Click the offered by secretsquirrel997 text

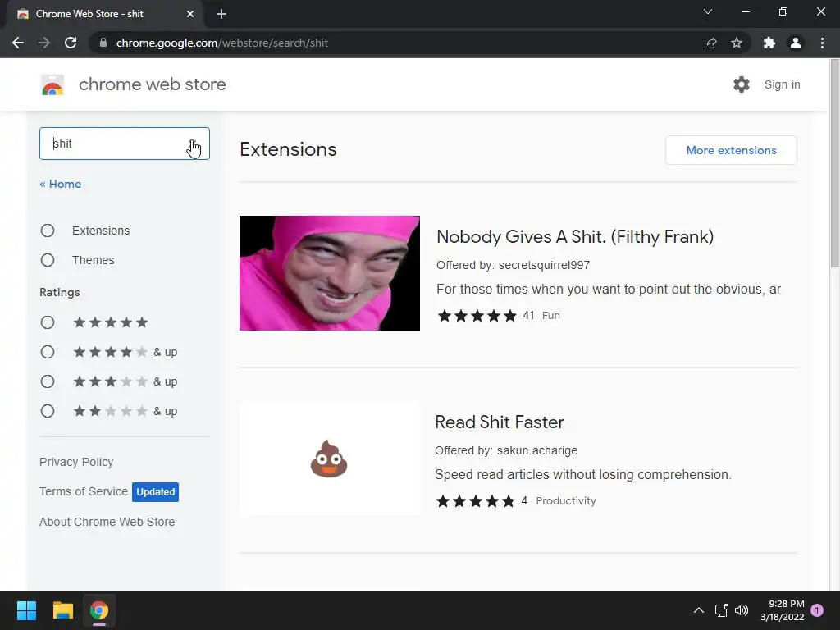pyautogui.click(x=513, y=265)
